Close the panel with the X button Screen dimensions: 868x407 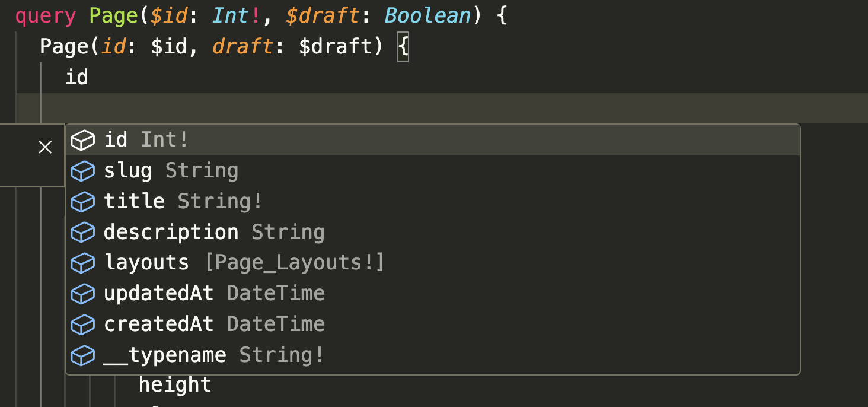pos(45,147)
